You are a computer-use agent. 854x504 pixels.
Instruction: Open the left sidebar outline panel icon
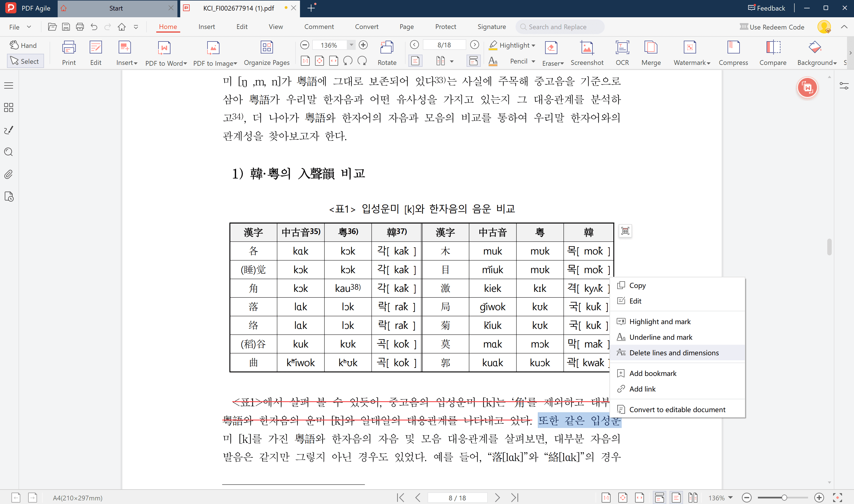[9, 85]
